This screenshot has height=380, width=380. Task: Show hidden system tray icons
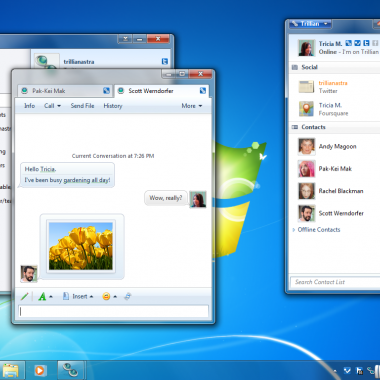click(x=335, y=371)
